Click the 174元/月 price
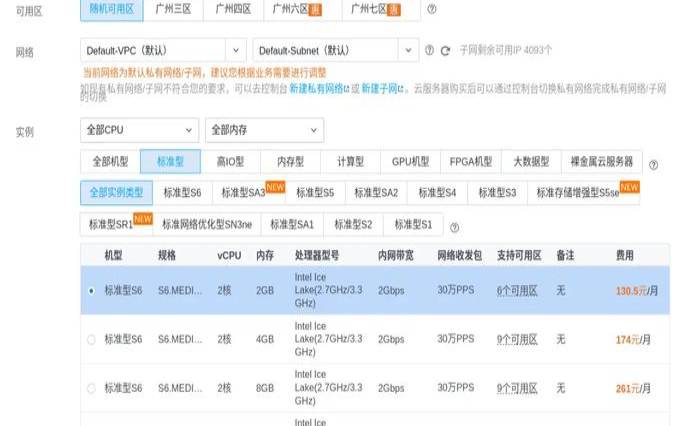 click(x=633, y=339)
